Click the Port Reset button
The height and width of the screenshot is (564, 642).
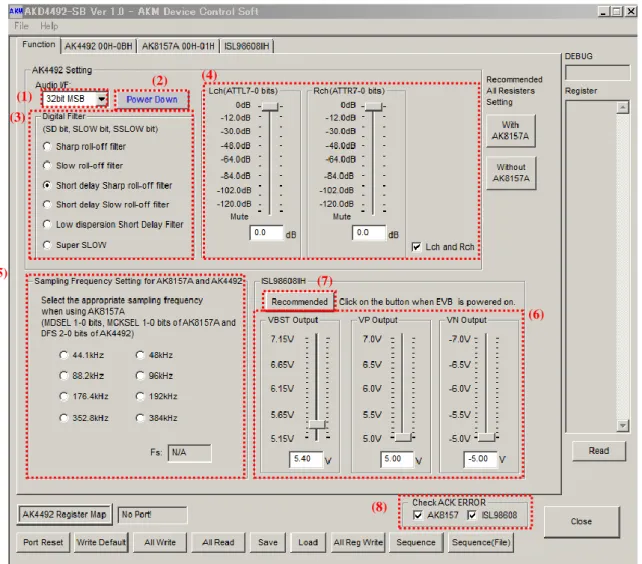click(x=43, y=542)
